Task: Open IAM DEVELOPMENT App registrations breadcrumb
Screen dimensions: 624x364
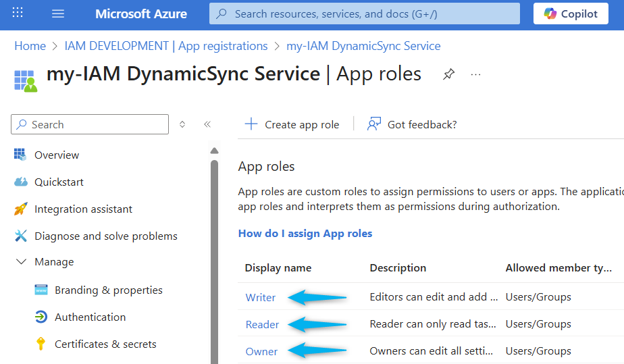Action: [166, 46]
